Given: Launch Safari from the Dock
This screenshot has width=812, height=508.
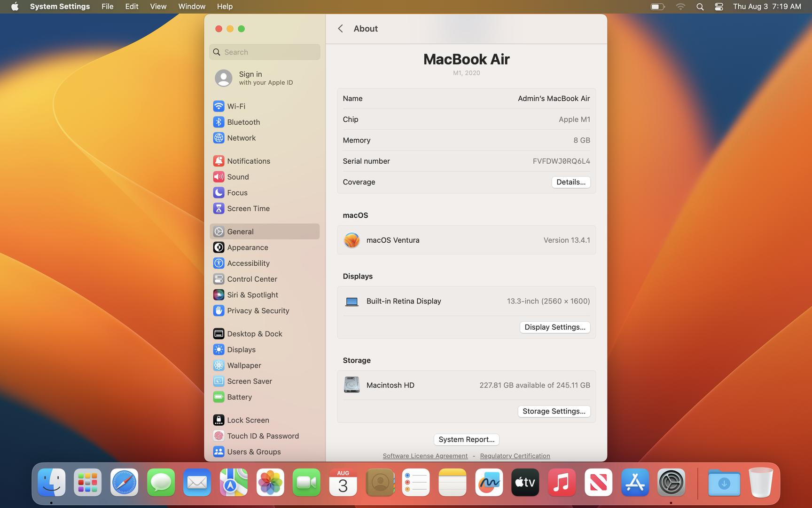Looking at the screenshot, I should 124,482.
